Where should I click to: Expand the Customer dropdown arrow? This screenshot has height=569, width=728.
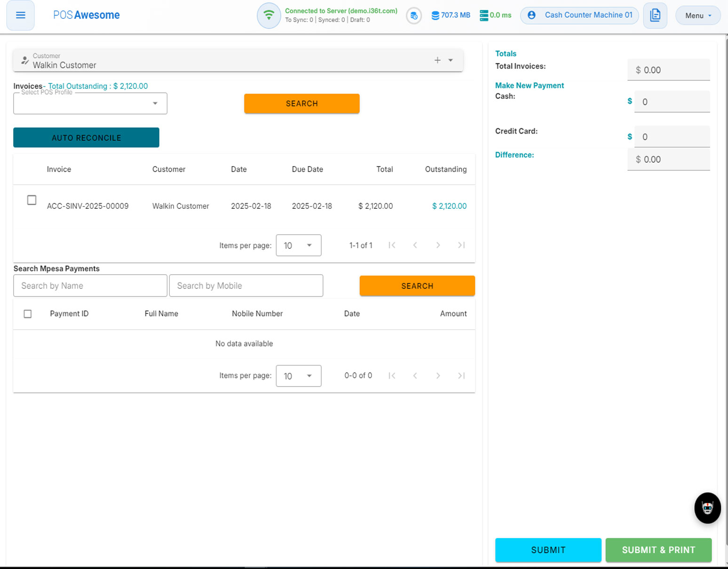(x=451, y=60)
